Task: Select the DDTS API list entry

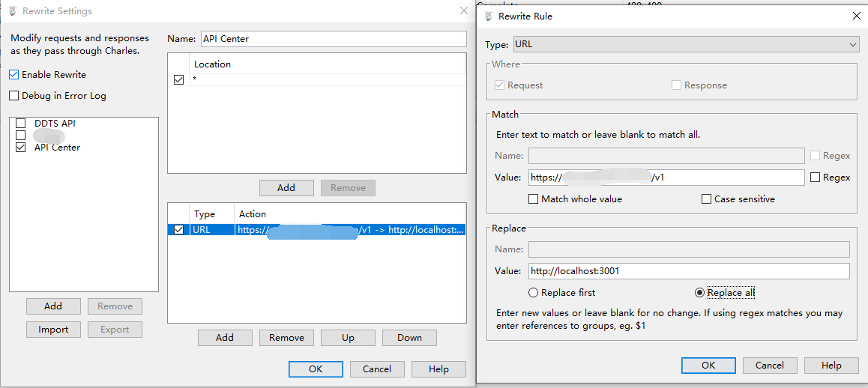Action: pyautogui.click(x=55, y=124)
